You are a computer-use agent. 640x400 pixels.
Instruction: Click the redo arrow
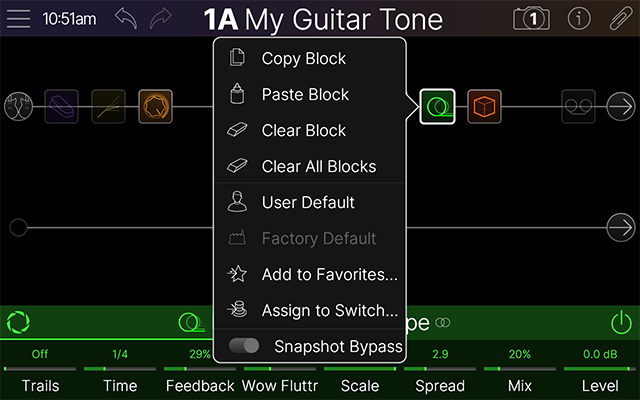click(x=162, y=19)
